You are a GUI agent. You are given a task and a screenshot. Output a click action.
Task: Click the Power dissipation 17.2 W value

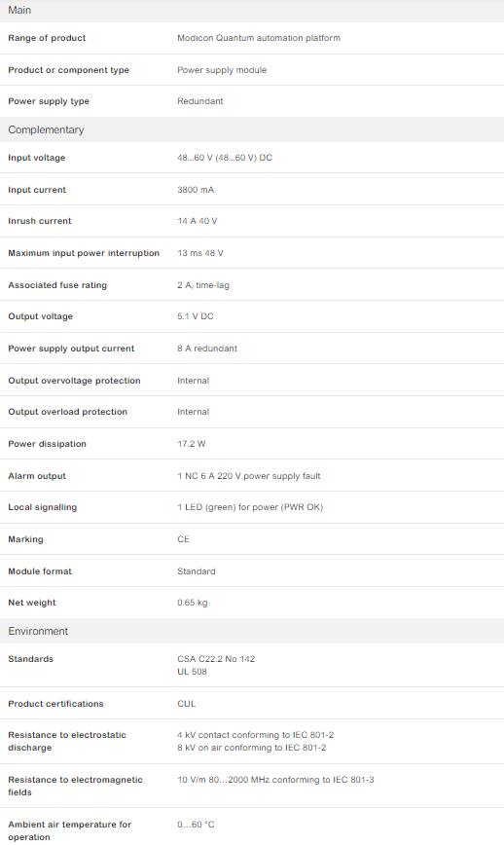191,444
